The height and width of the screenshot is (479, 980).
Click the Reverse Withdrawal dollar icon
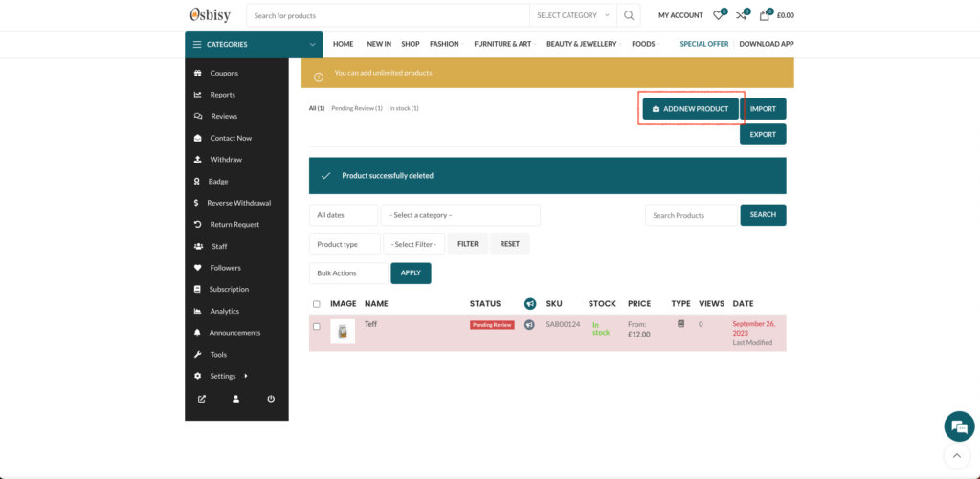click(196, 203)
